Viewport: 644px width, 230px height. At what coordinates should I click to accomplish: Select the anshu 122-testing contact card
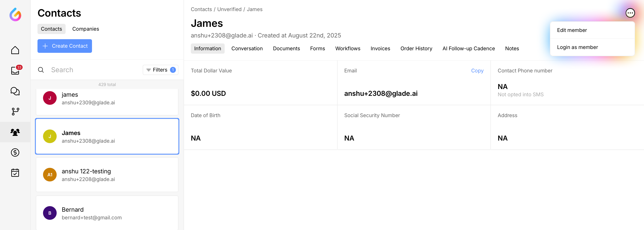pyautogui.click(x=107, y=175)
